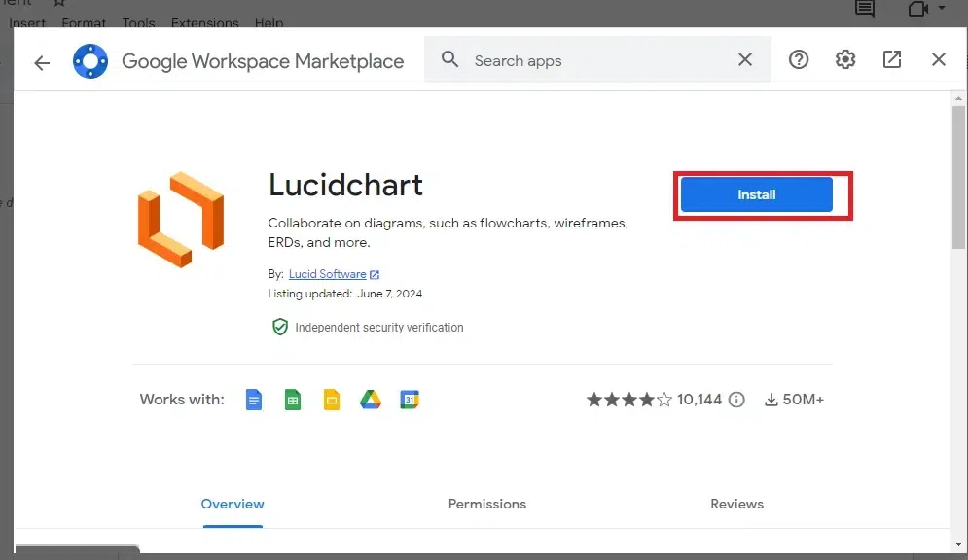Click the scrollbar down arrow
The width and height of the screenshot is (968, 560).
point(958,544)
